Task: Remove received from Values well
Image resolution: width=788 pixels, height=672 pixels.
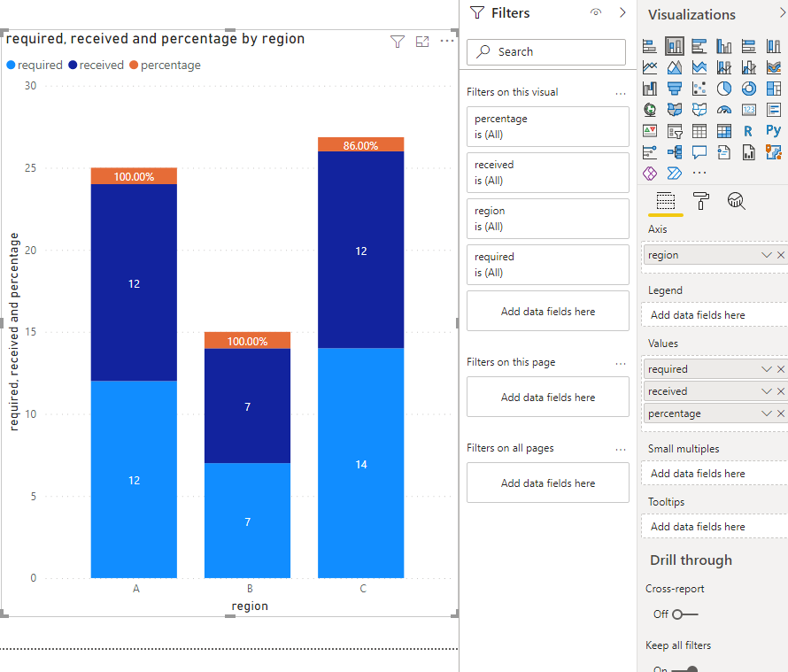Action: (x=780, y=391)
